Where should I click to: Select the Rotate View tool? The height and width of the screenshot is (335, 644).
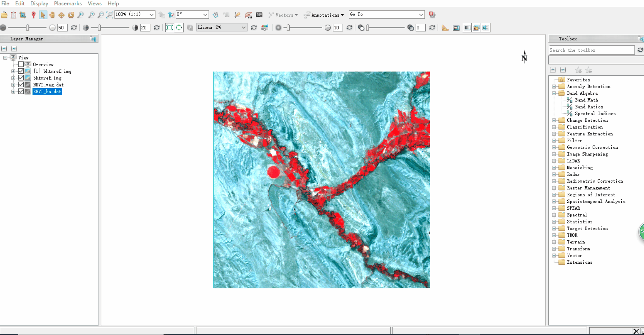[x=71, y=15]
